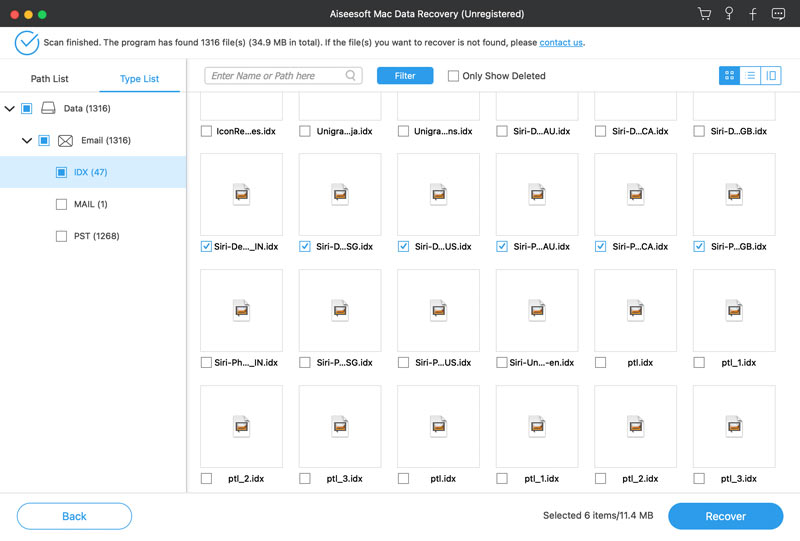The image size is (800, 541).
Task: Go Back to the previous screen
Action: (x=74, y=516)
